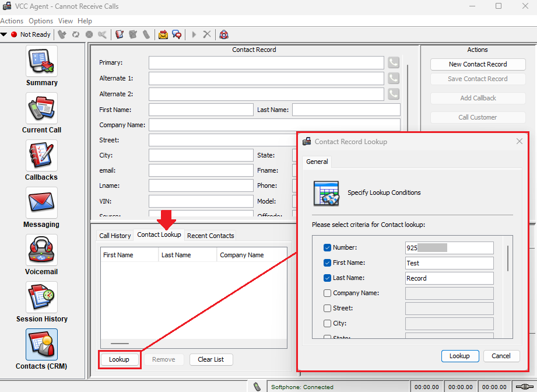
Task: Click the Save Contact Record button
Action: (x=478, y=79)
